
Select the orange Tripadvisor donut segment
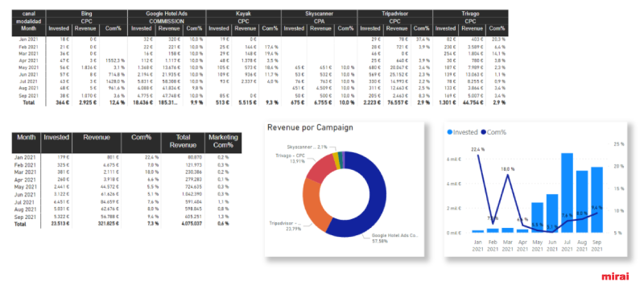[314, 205]
